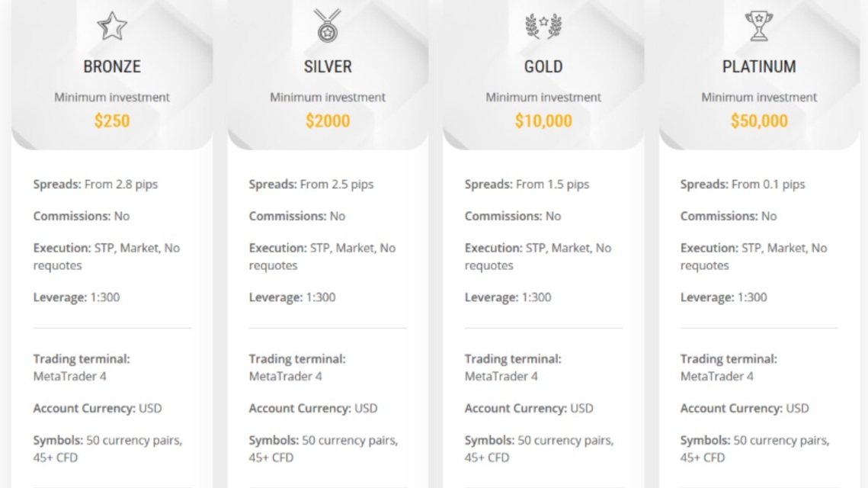Image resolution: width=868 pixels, height=488 pixels.
Task: Click Bronze spreads 'From 2.8 pips' text
Action: coord(121,185)
